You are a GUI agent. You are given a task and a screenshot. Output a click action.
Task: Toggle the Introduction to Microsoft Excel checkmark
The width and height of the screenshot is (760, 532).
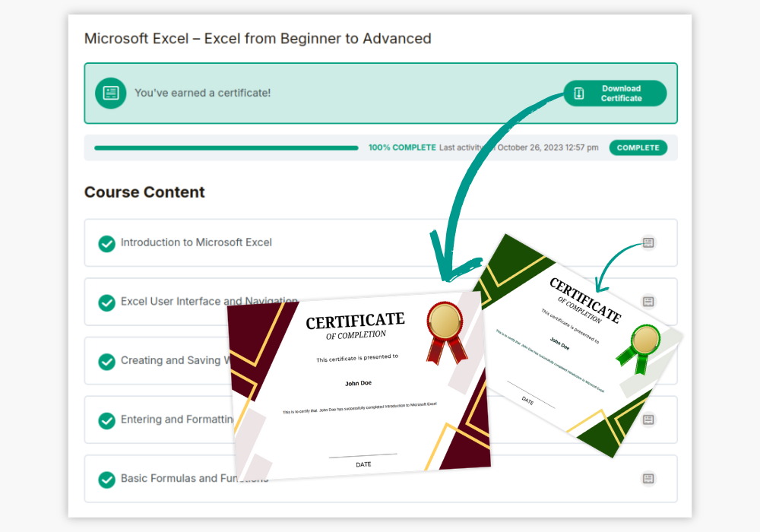[x=107, y=243]
